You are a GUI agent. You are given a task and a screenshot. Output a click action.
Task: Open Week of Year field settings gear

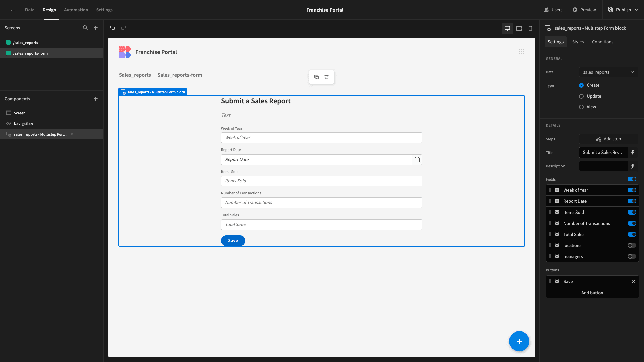tap(557, 190)
